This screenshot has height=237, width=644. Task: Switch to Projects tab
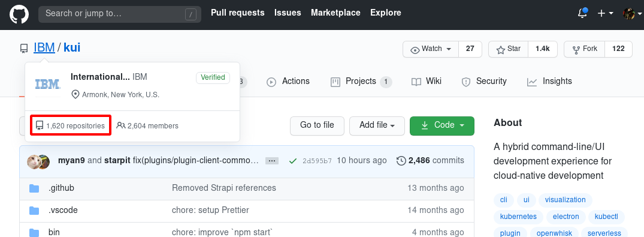pos(361,82)
